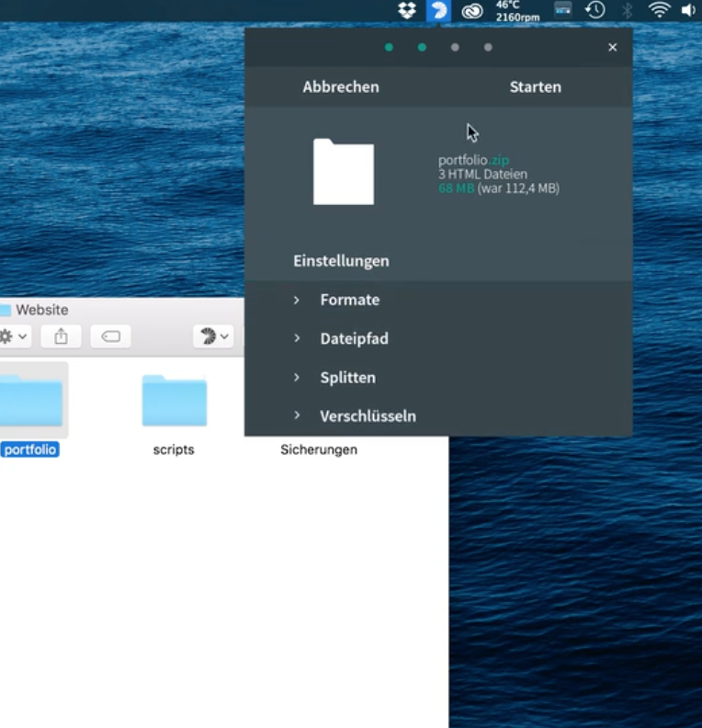The height and width of the screenshot is (728, 702).
Task: Expand the Verschlüsseln settings section
Action: [x=368, y=415]
